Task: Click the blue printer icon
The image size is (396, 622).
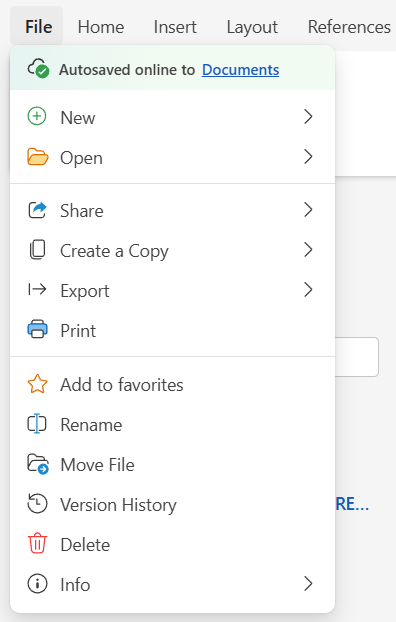Action: point(37,329)
